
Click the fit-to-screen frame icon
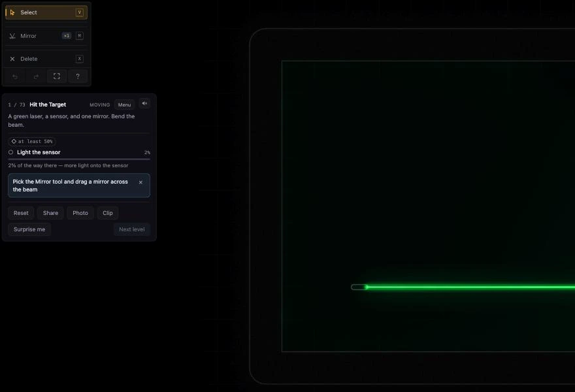[x=57, y=76]
